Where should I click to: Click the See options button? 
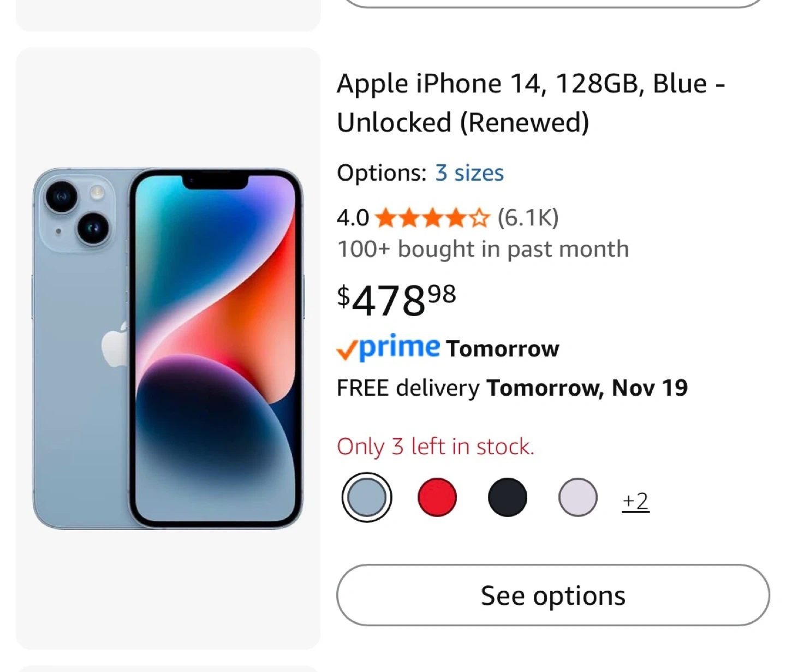tap(552, 595)
